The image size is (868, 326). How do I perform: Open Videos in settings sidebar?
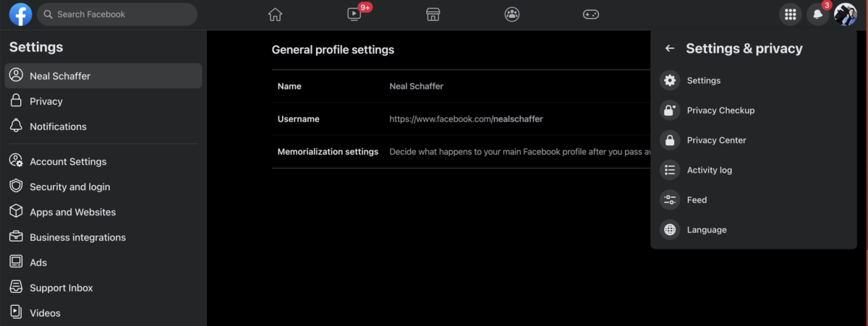[103, 313]
